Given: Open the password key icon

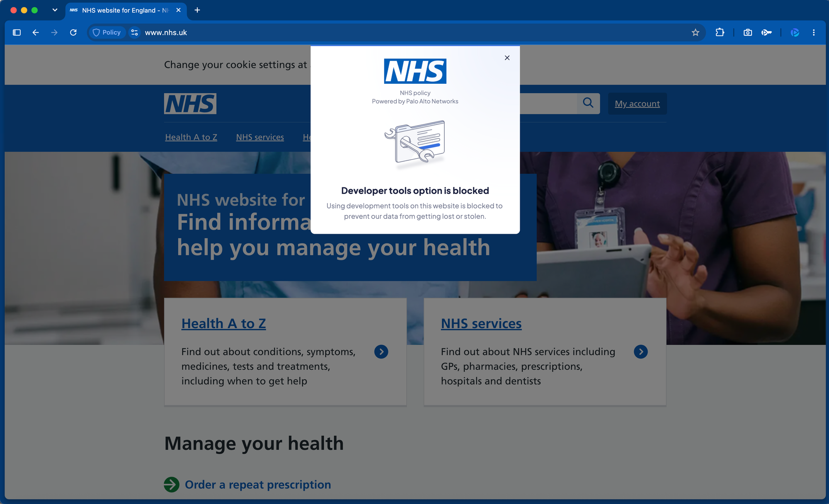Looking at the screenshot, I should point(766,32).
